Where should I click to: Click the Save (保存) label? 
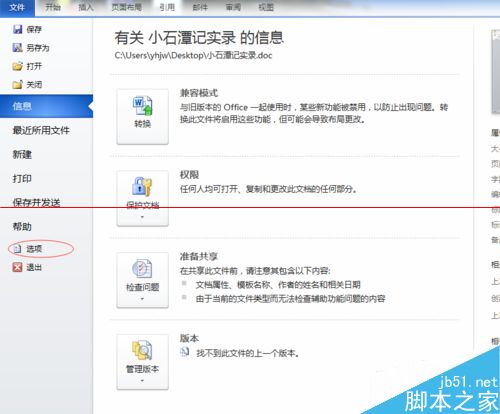pyautogui.click(x=34, y=29)
